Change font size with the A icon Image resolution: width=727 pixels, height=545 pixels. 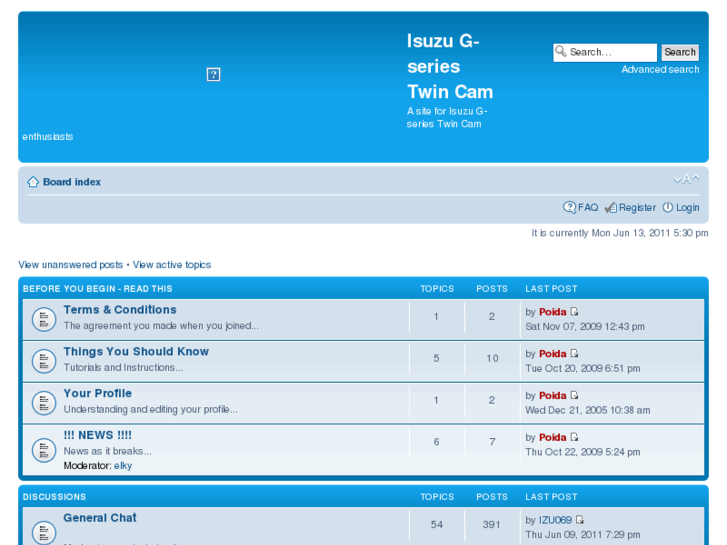point(686,179)
